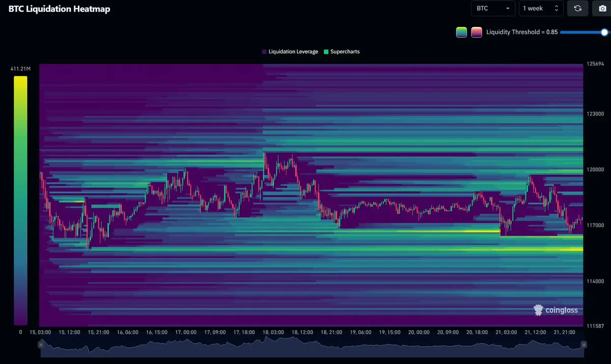Click the 15, 03:00 time axis label
The height and width of the screenshot is (364, 611).
40,332
